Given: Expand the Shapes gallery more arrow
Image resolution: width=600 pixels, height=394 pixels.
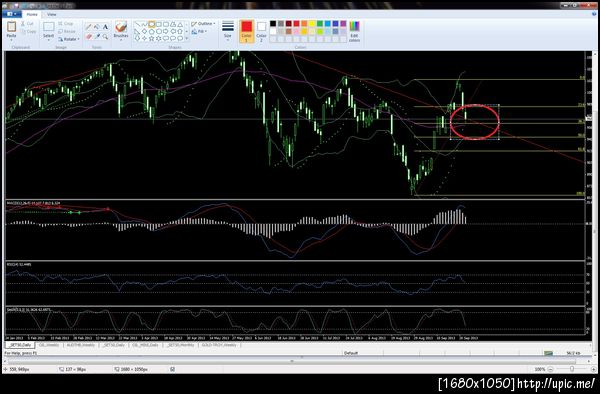Looking at the screenshot, I should tap(187, 38).
